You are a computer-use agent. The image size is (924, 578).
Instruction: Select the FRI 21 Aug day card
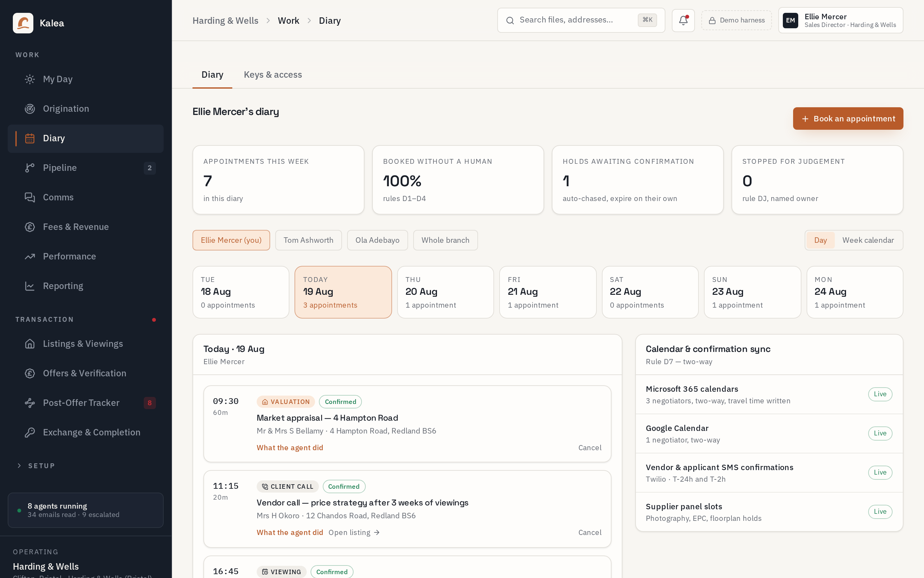548,292
